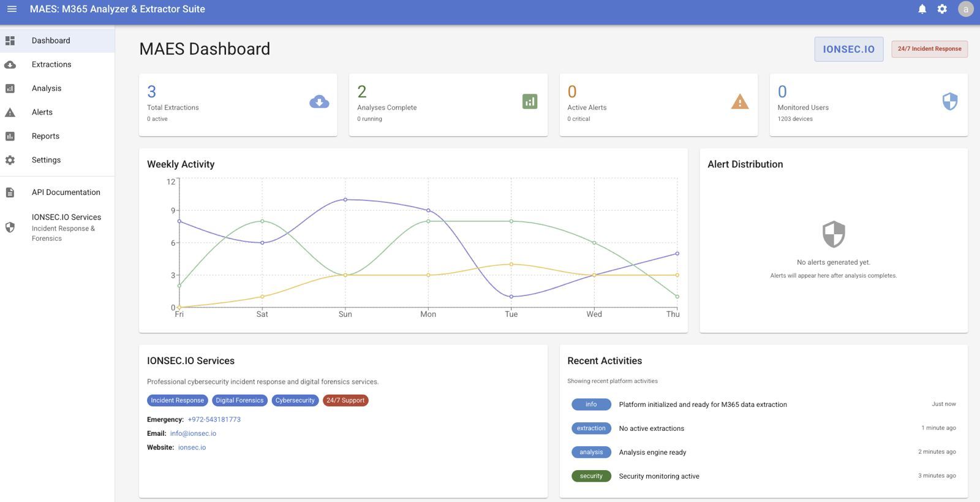This screenshot has height=502, width=980.
Task: Click the security activity tag
Action: click(x=591, y=476)
